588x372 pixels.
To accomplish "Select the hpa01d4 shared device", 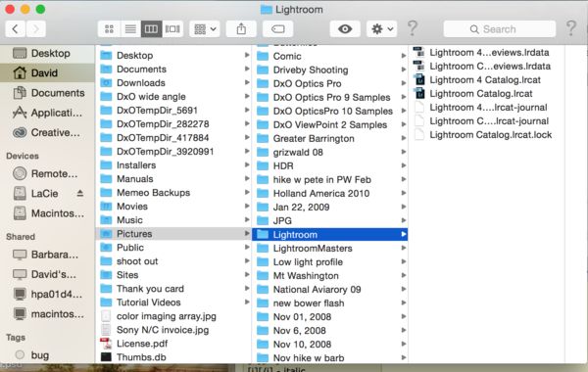I will 47,294.
